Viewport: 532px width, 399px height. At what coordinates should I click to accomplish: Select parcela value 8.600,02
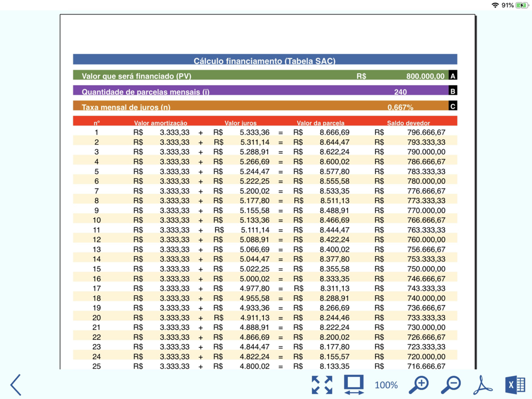click(x=335, y=162)
